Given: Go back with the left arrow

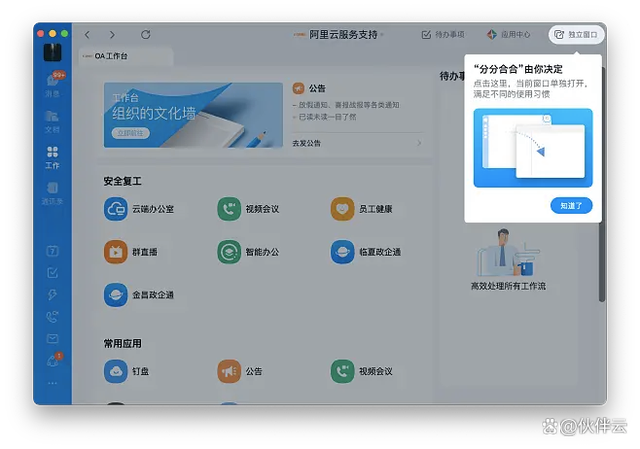Looking at the screenshot, I should (87, 35).
